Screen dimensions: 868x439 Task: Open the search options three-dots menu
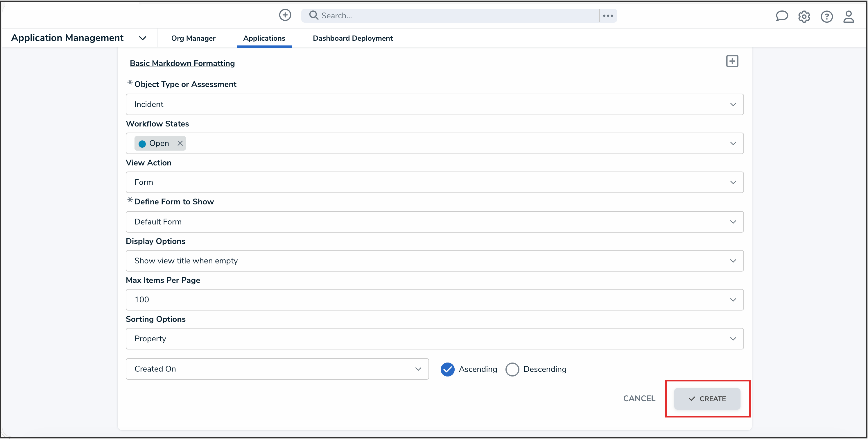(x=608, y=16)
